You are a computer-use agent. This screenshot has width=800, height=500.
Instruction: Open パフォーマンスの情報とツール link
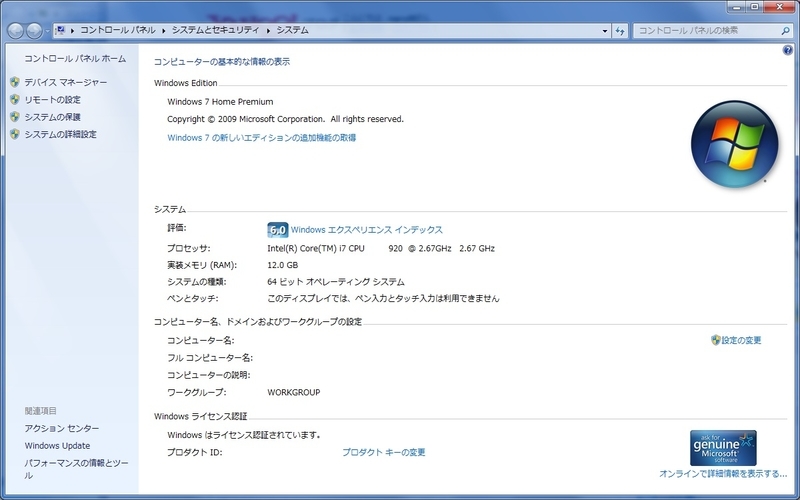point(77,469)
